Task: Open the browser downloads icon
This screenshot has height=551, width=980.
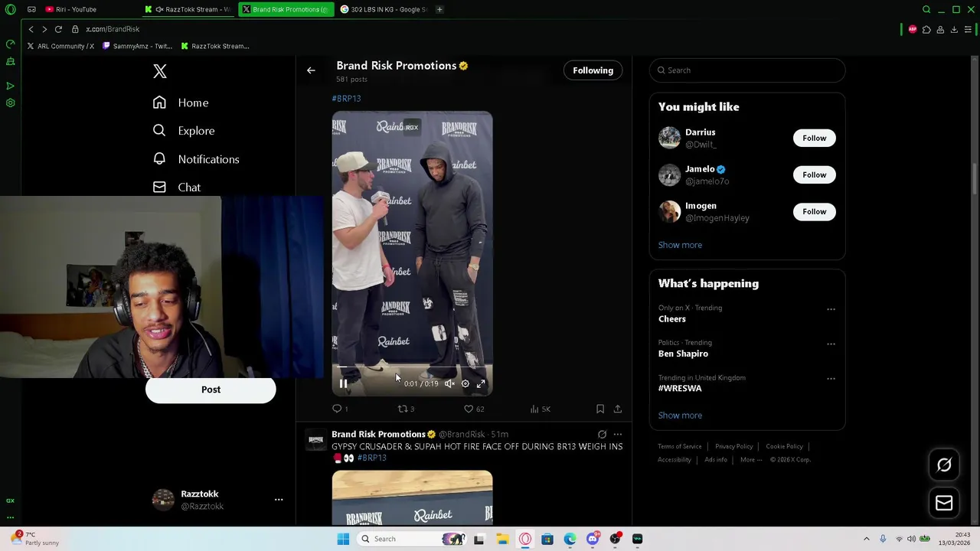Action: tap(954, 29)
